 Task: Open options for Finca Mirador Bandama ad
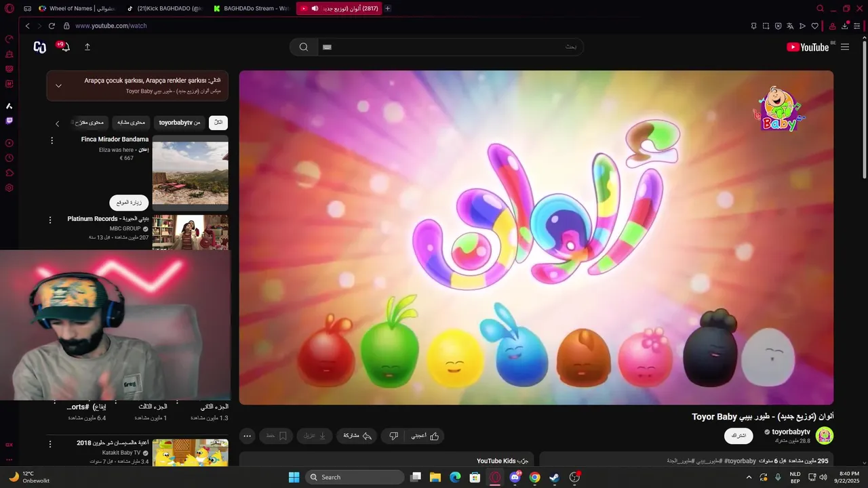pos(52,140)
